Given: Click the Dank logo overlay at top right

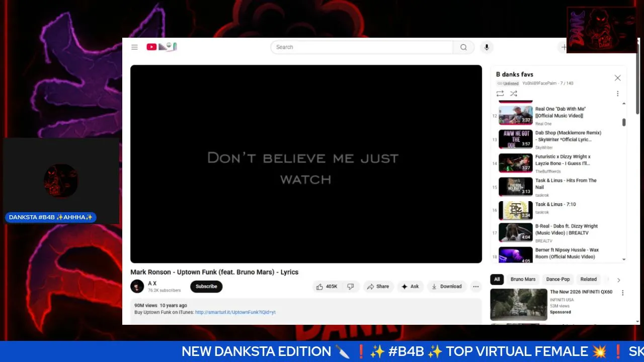Looking at the screenshot, I should click(x=601, y=30).
